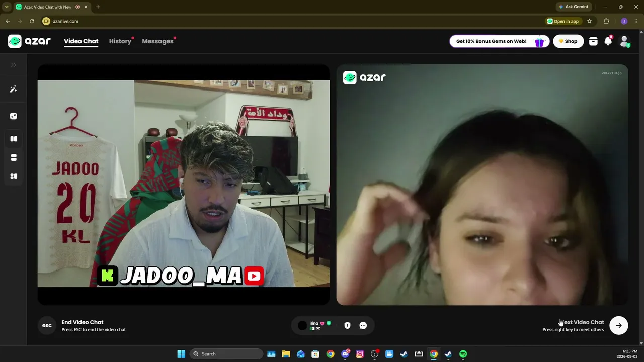This screenshot has height=362, width=644.
Task: Select the picture-in-picture corner layout icon in sidebar
Action: click(14, 116)
